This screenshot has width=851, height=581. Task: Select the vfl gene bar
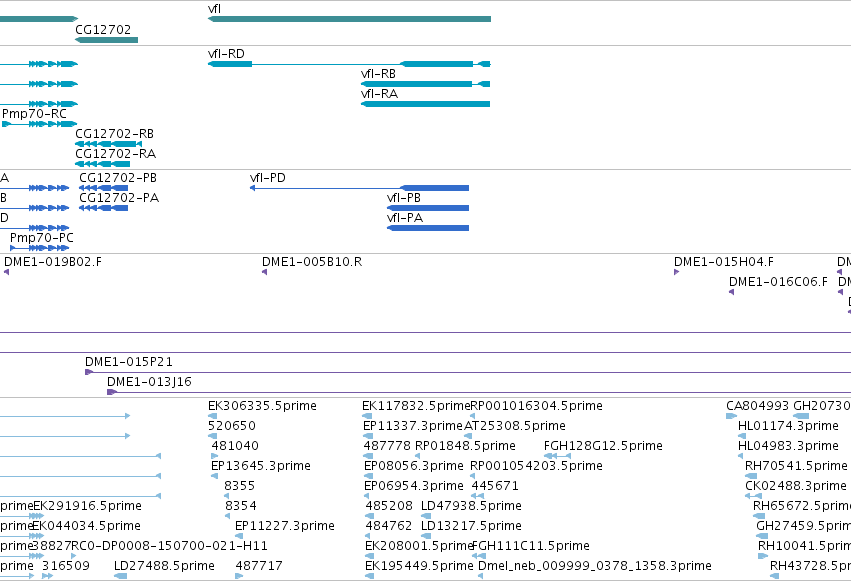pyautogui.click(x=350, y=19)
